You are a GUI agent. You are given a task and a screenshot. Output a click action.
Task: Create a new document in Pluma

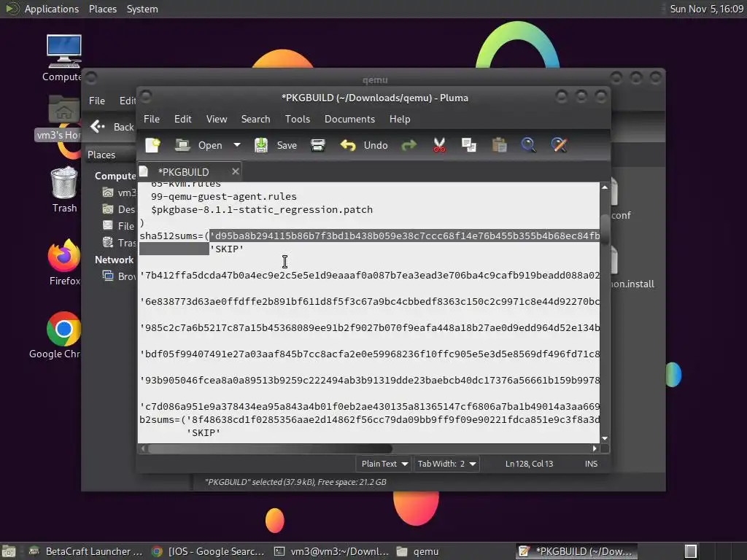pyautogui.click(x=153, y=145)
